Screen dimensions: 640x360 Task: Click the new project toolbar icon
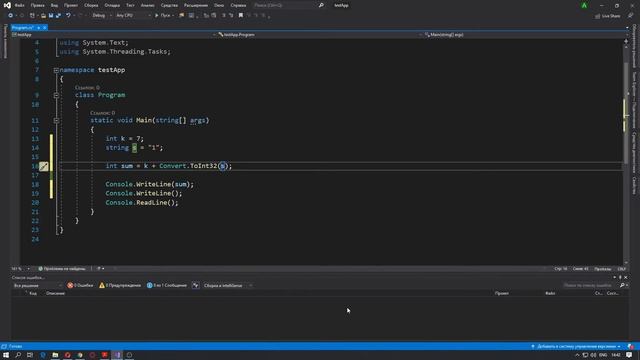(x=32, y=16)
